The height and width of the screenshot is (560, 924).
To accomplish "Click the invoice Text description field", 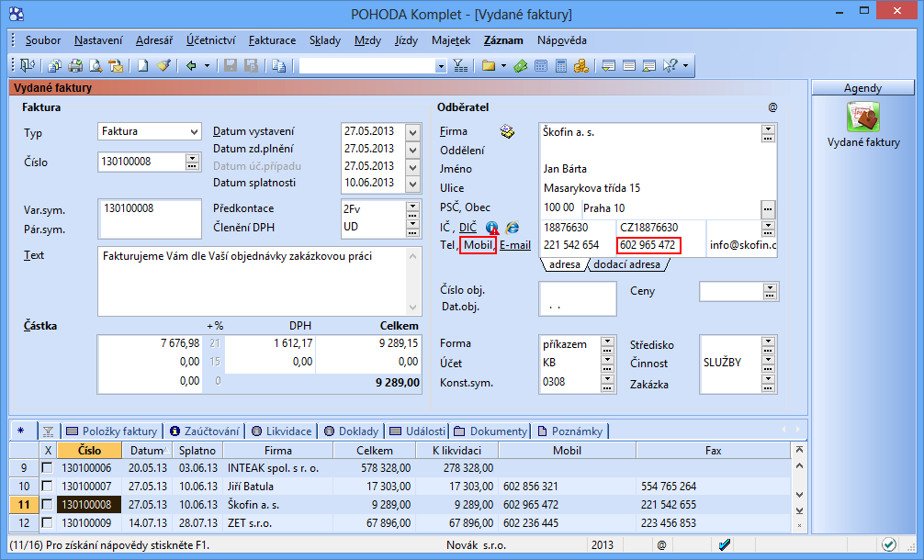I will [x=253, y=282].
